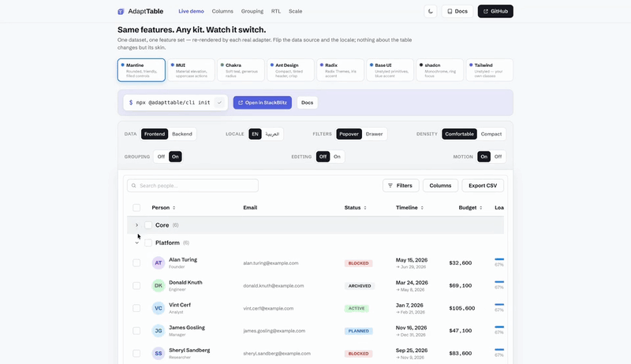Switch locale to Arabic
The width and height of the screenshot is (631, 364).
(272, 134)
